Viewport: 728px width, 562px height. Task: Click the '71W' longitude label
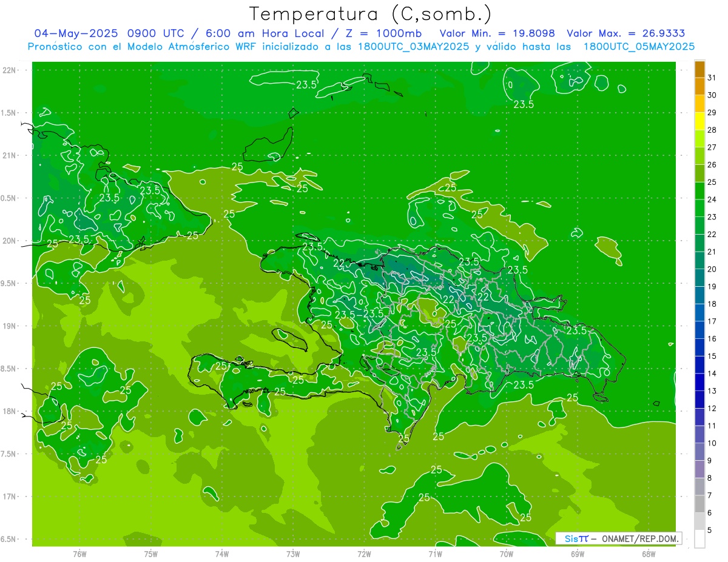coord(435,554)
